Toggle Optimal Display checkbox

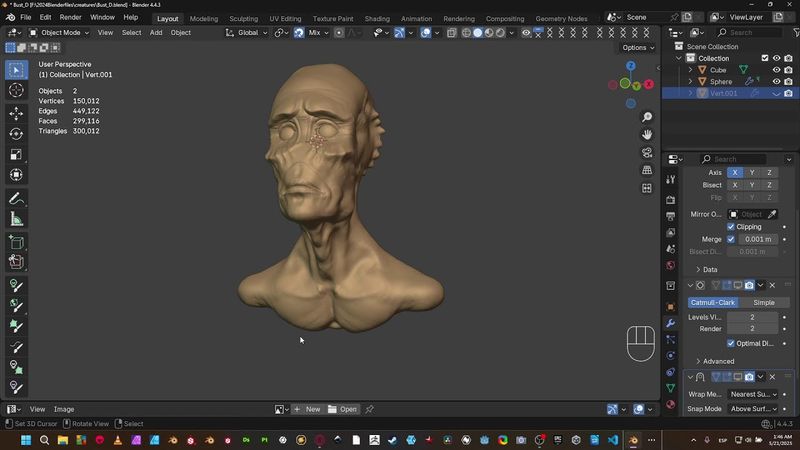(731, 343)
